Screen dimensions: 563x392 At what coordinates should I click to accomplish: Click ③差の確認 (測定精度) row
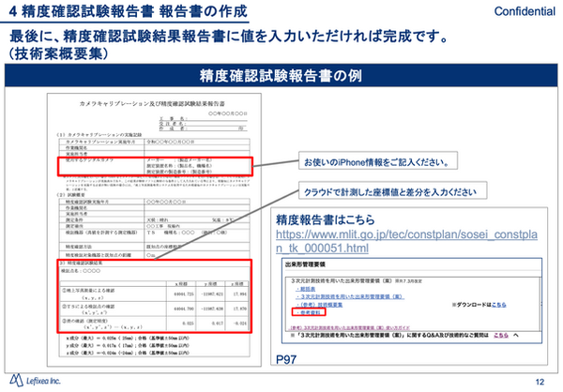tap(155, 324)
